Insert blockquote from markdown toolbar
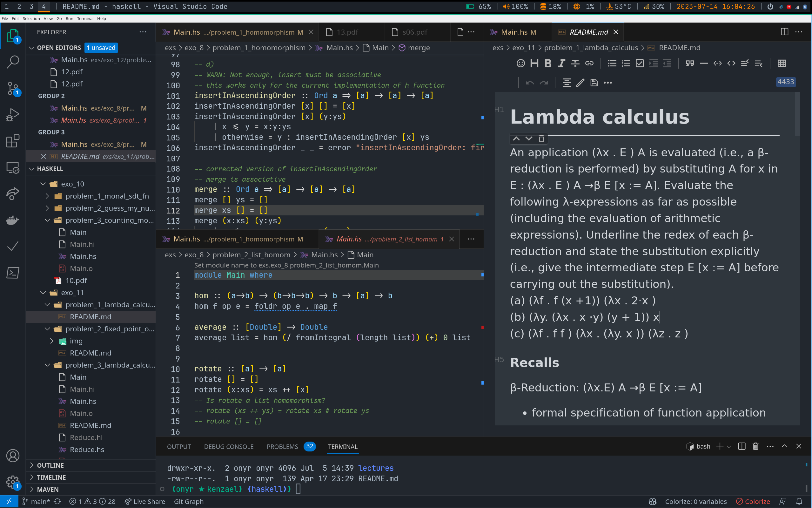The image size is (812, 508). 690,63
